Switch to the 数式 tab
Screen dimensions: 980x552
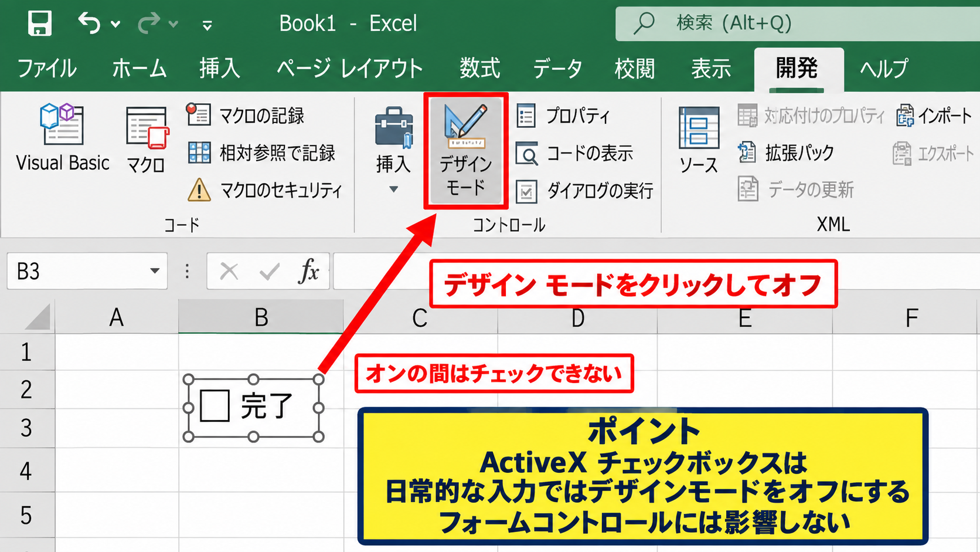479,68
